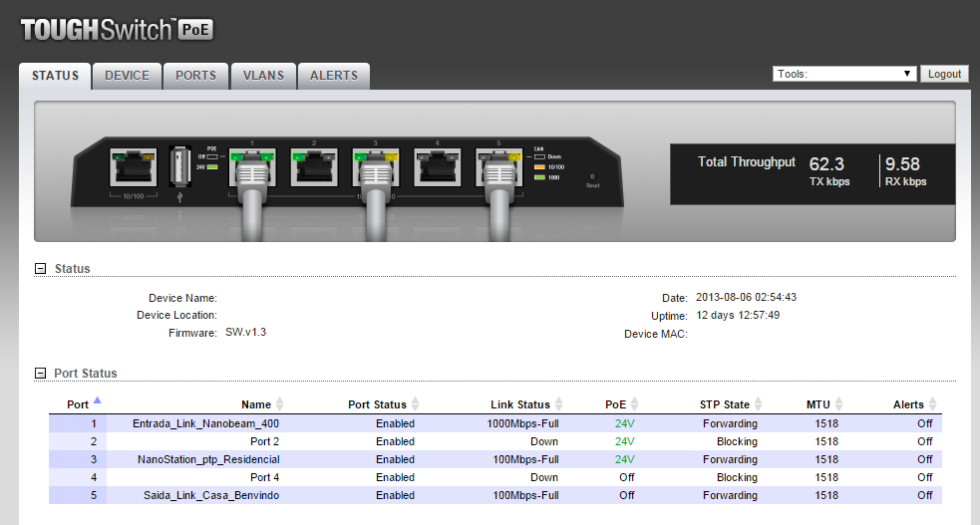
Task: Click port 3 jack on switch image
Action: click(x=376, y=167)
